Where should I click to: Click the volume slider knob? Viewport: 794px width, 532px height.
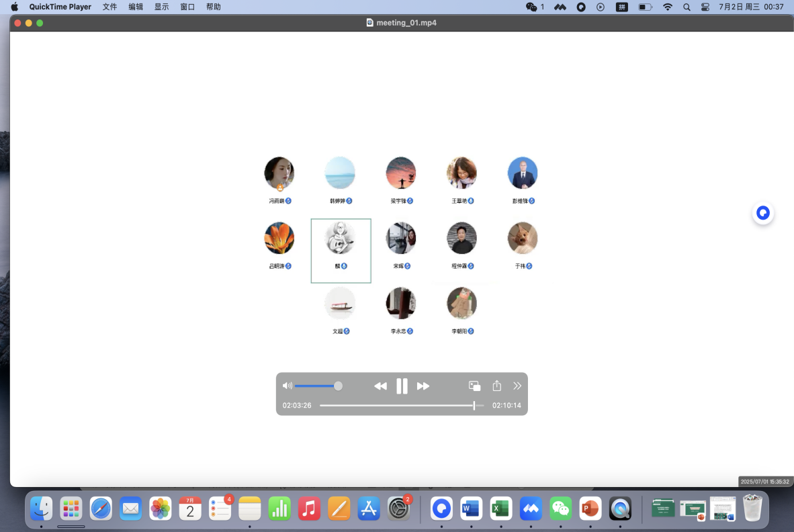[x=338, y=386]
